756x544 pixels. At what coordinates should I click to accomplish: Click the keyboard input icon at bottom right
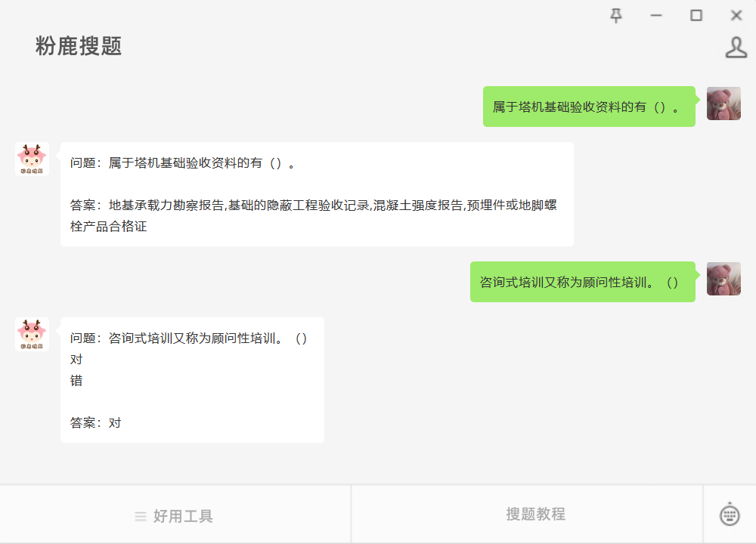[x=730, y=514]
